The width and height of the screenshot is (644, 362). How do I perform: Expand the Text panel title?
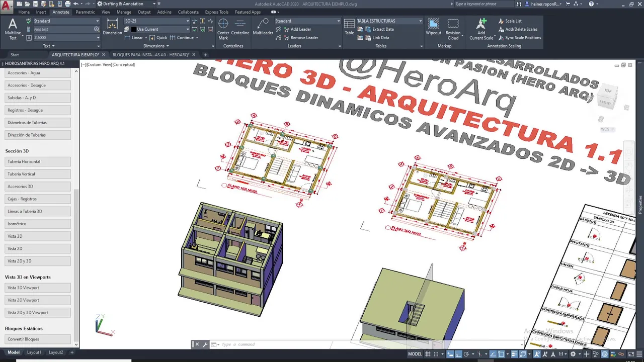point(49,46)
